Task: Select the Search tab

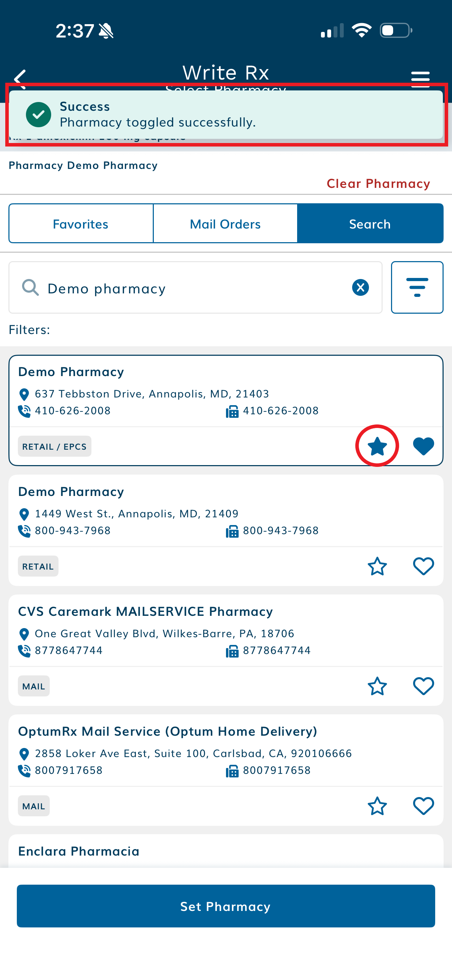Action: (x=370, y=224)
